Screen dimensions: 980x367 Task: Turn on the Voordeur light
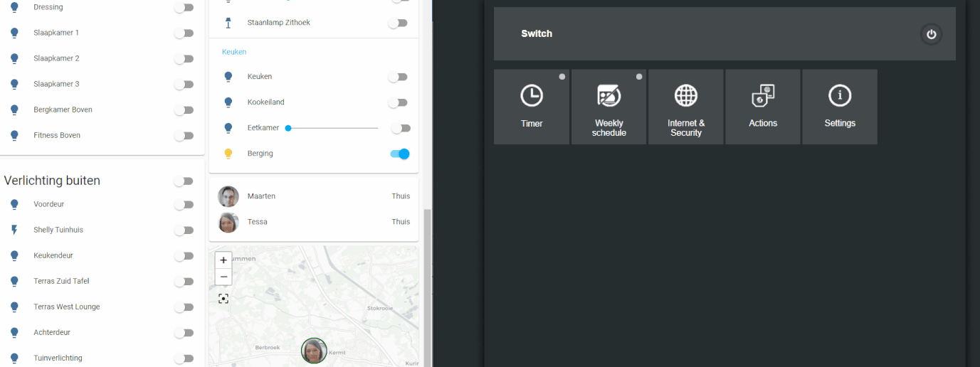click(184, 204)
